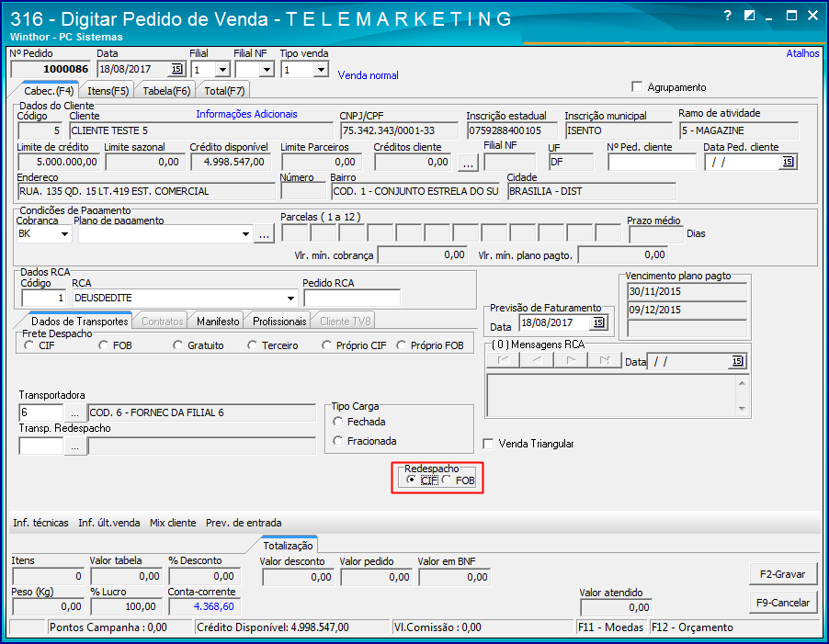
Task: Select the Dados de Transportes tab
Action: point(79,322)
